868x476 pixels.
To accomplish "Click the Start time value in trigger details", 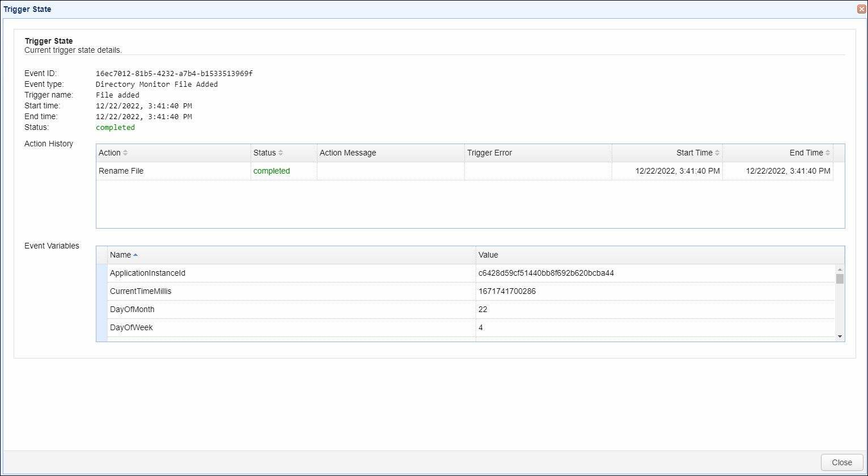I will tap(144, 106).
